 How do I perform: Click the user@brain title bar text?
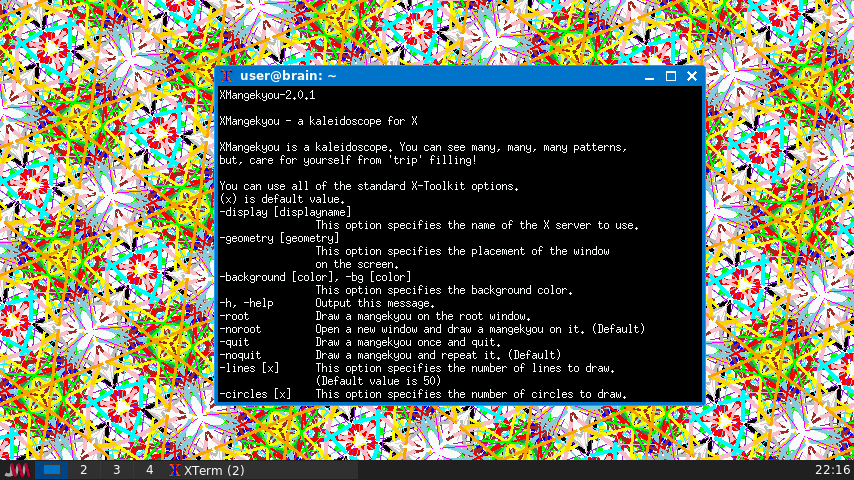tap(288, 76)
